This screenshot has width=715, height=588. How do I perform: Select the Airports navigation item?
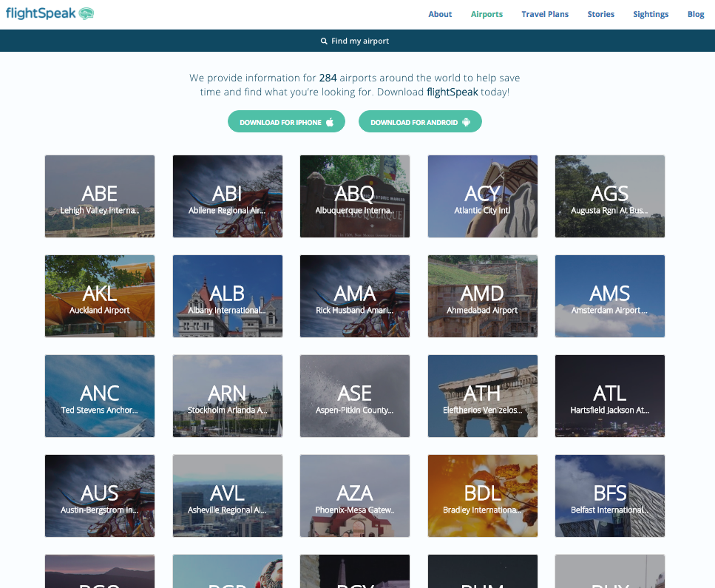pos(487,14)
